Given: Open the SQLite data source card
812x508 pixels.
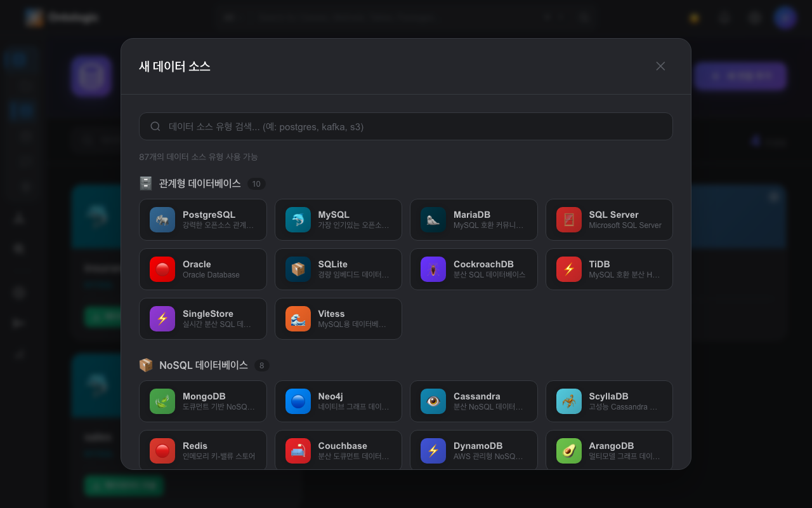Looking at the screenshot, I should 338,269.
